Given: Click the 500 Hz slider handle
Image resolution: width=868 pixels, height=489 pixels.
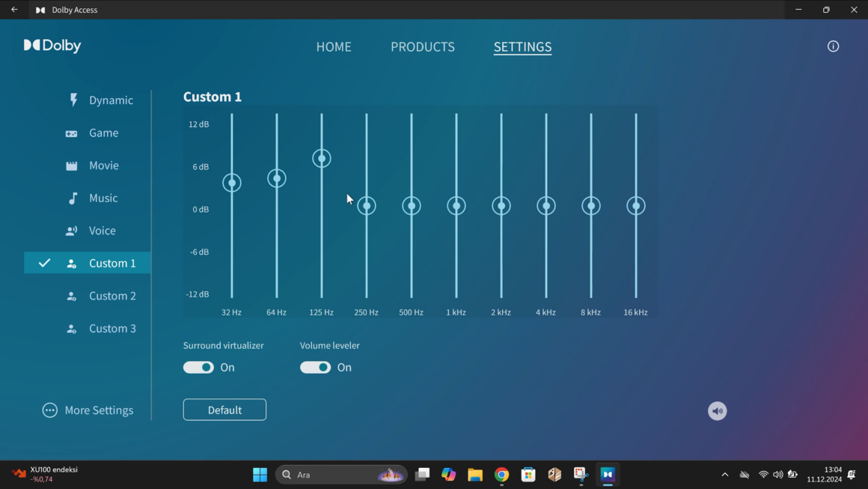Looking at the screenshot, I should (x=412, y=206).
